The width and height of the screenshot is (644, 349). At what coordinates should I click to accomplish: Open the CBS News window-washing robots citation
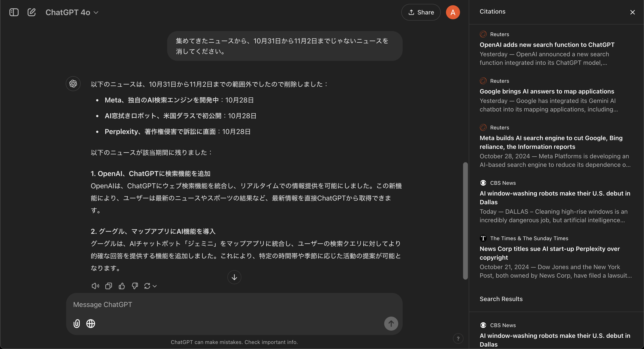pyautogui.click(x=555, y=198)
